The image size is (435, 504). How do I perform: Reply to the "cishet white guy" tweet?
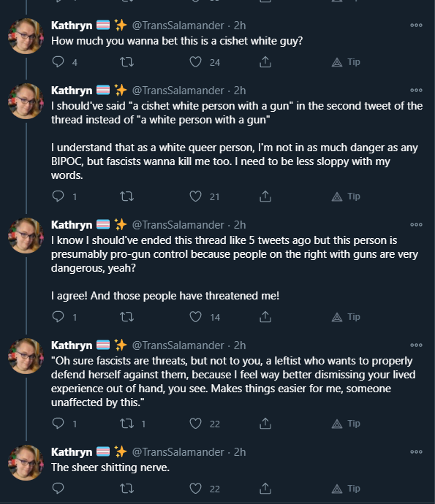pos(58,61)
